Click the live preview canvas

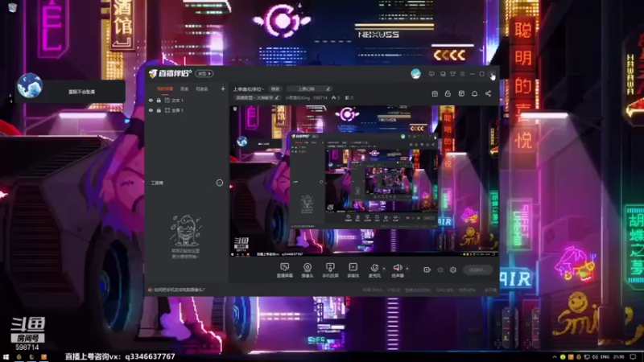point(364,181)
